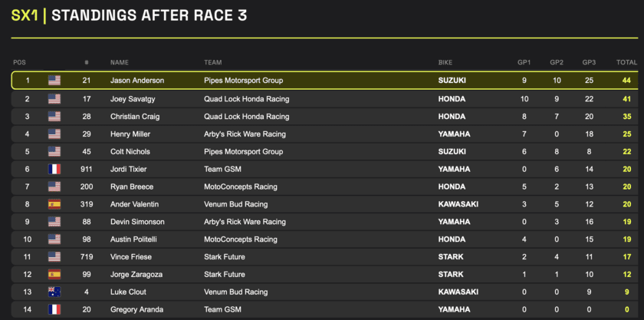Image resolution: width=644 pixels, height=320 pixels.
Task: Click the US flag beside Joey Savatgy
Action: (54, 98)
